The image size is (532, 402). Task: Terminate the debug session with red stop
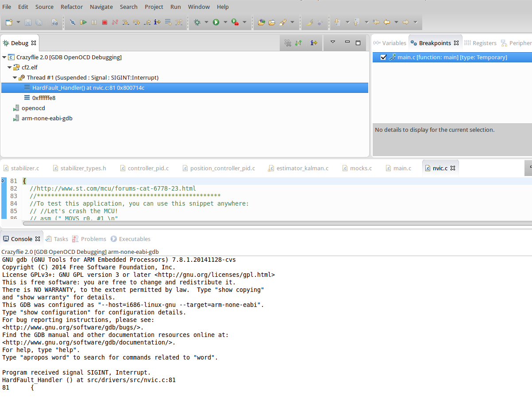pos(104,22)
